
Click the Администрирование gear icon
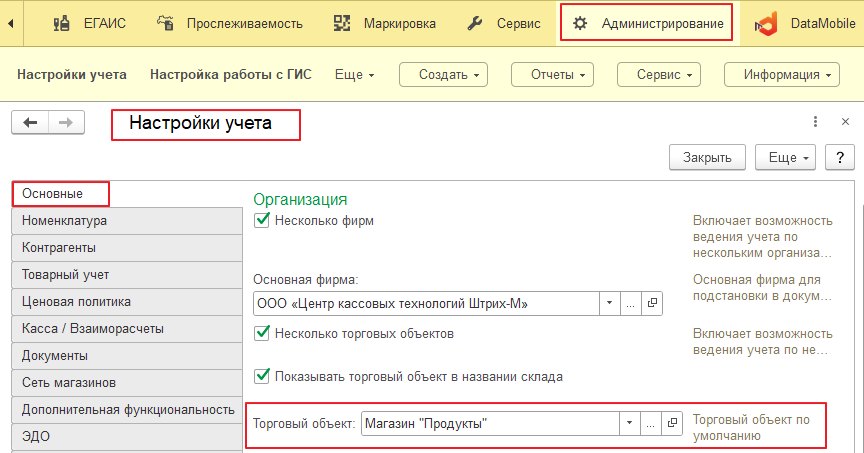coord(580,23)
